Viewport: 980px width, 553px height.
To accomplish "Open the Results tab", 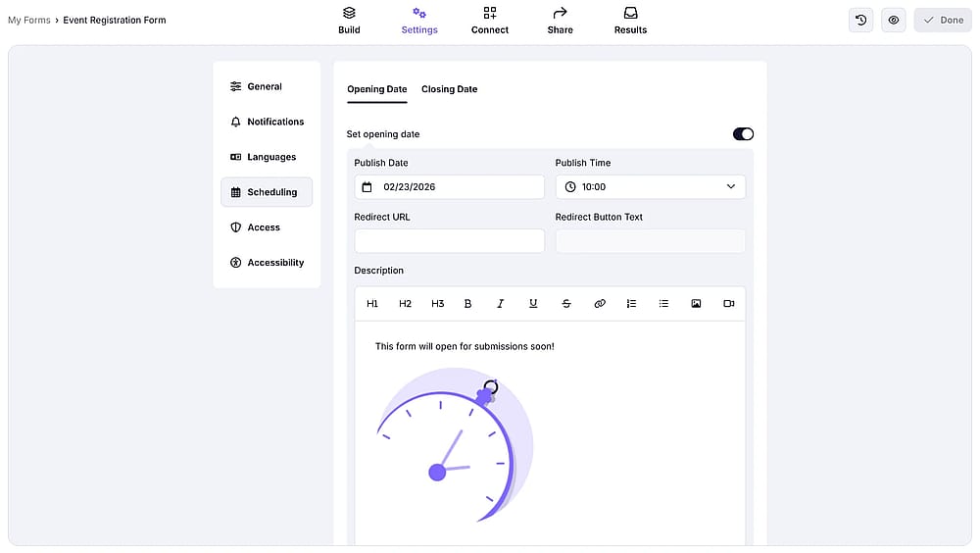I will point(630,21).
